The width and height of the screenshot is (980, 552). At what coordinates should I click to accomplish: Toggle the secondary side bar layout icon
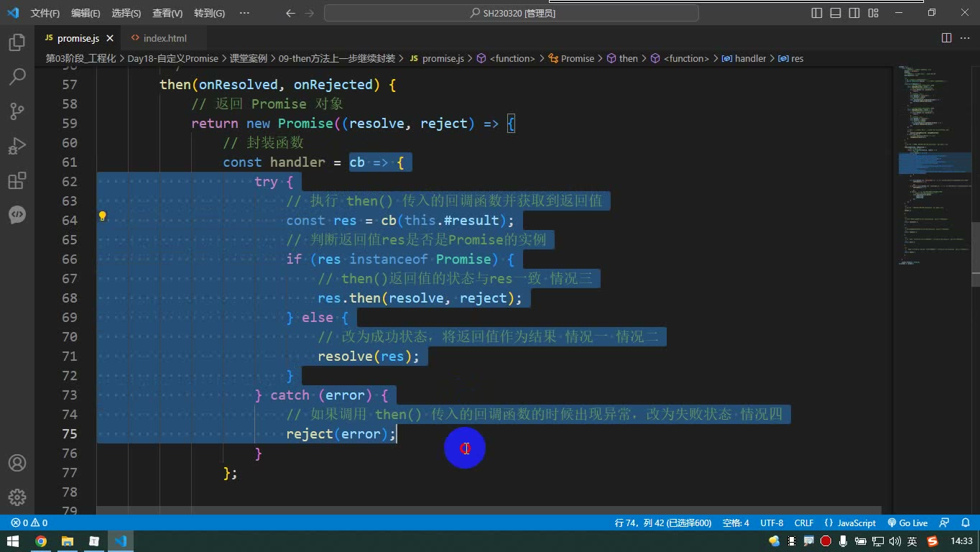point(854,13)
